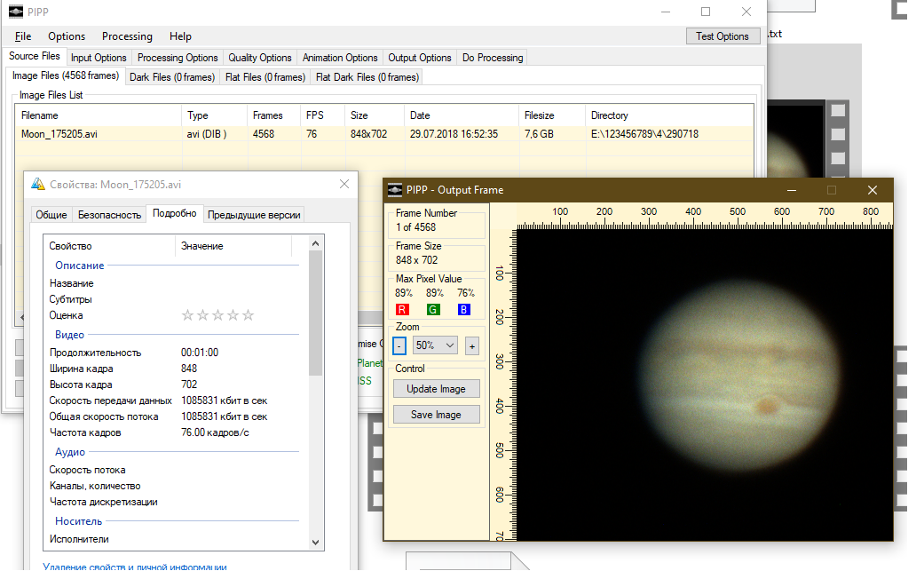
Task: Toggle the green G channel button
Action: tap(433, 309)
